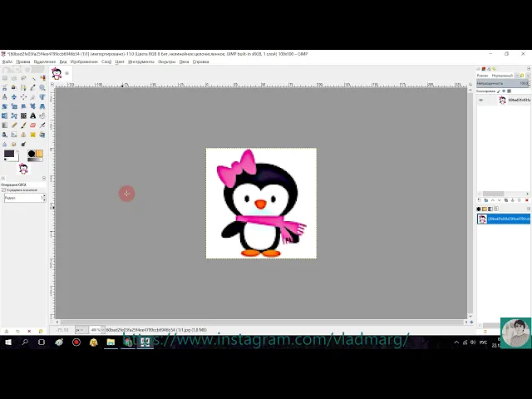Select the Color Picker tool
Viewport: 532px width, 399px height.
coord(33,87)
